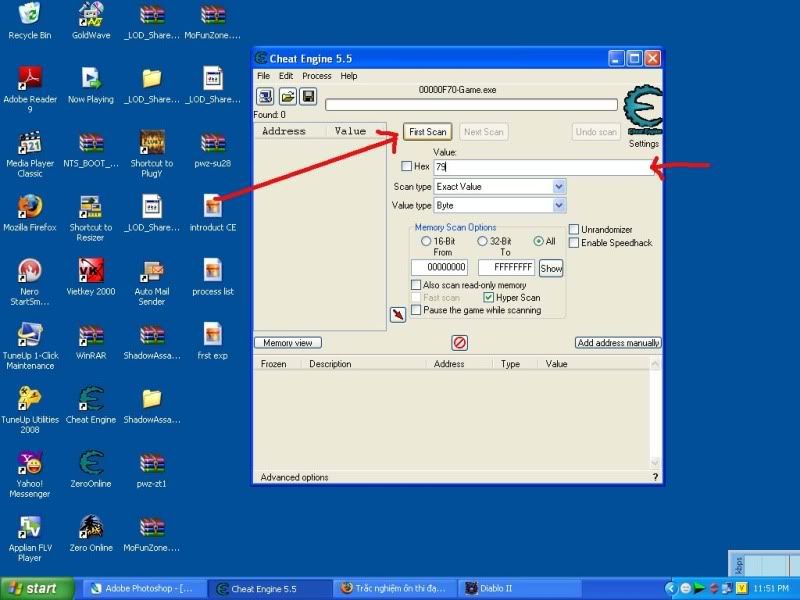Screen dimensions: 800x600
Task: Open the Edit menu
Action: (286, 76)
